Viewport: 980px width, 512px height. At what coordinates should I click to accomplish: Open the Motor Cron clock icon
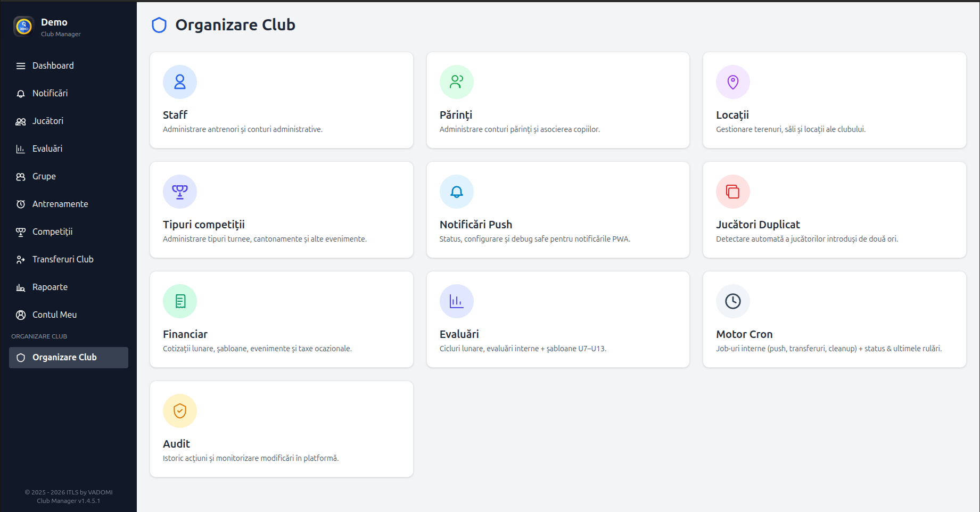click(732, 301)
